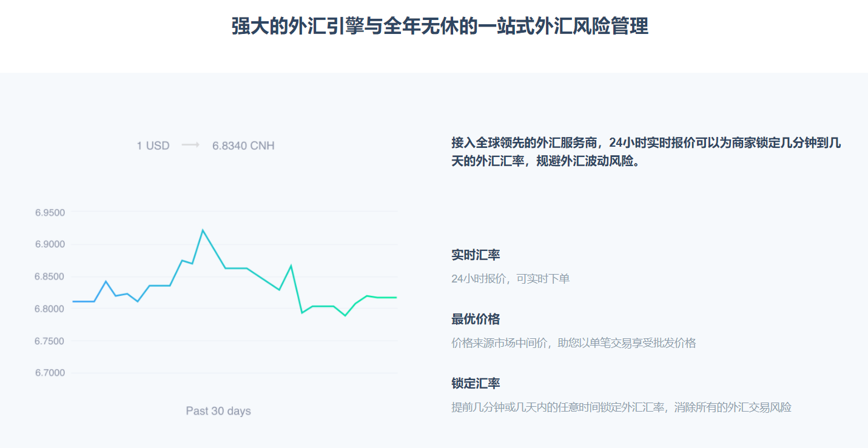Click the 6.8000 axis label
This screenshot has width=868, height=448.
pyautogui.click(x=50, y=309)
